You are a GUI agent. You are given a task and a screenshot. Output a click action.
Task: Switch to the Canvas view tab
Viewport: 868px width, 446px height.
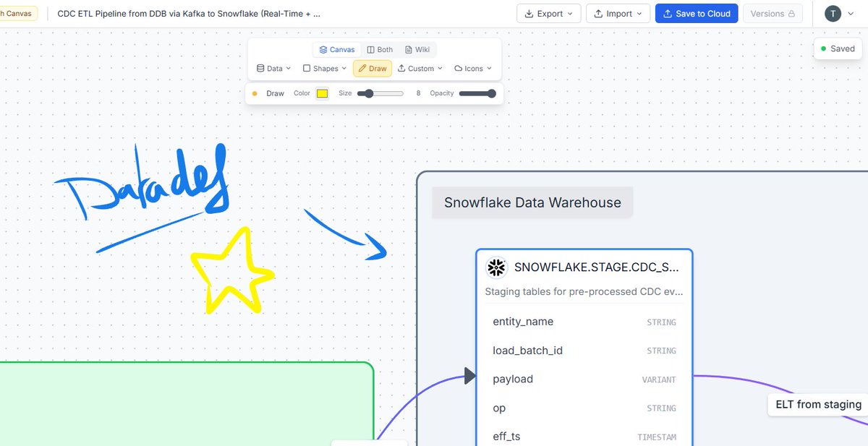click(337, 49)
